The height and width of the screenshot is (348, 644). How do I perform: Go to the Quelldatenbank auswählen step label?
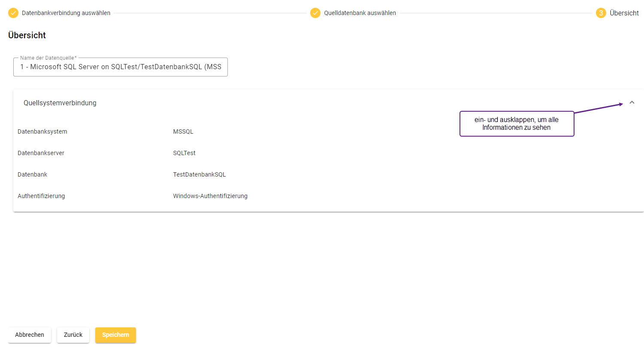pyautogui.click(x=360, y=13)
